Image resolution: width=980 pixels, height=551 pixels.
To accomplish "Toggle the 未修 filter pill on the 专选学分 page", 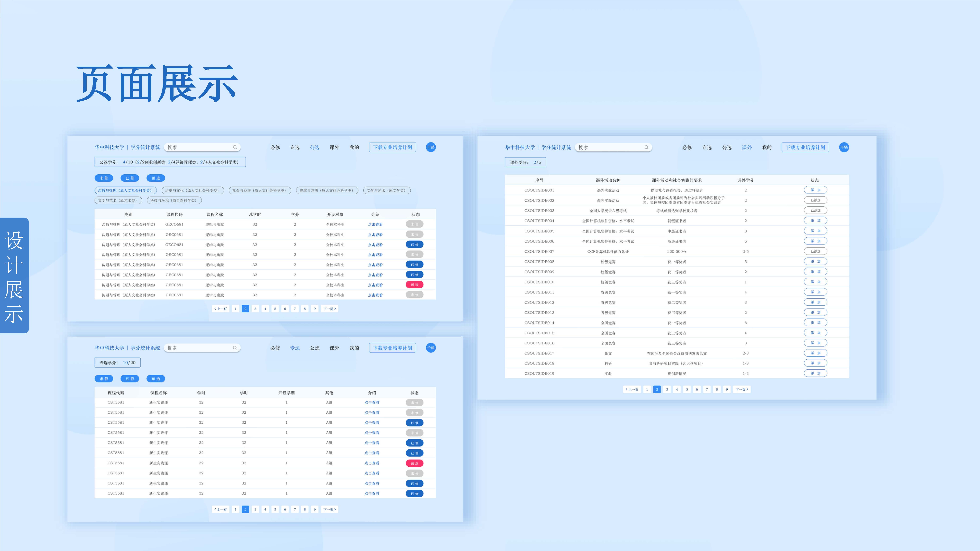I will coord(104,379).
